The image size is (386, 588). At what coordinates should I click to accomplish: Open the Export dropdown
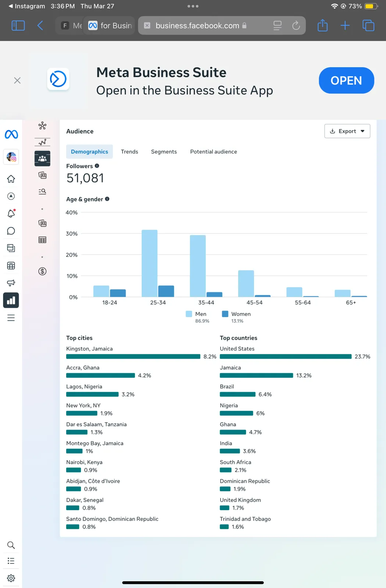pos(347,131)
